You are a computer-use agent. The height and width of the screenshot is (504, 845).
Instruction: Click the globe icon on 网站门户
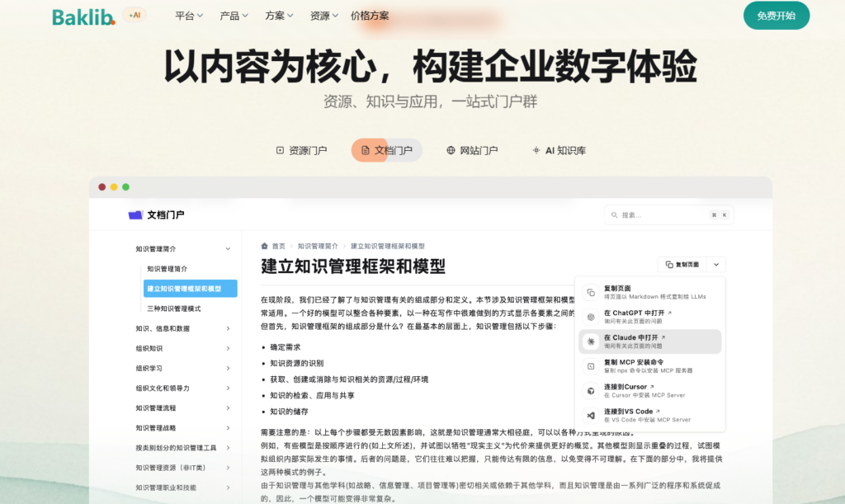click(451, 150)
